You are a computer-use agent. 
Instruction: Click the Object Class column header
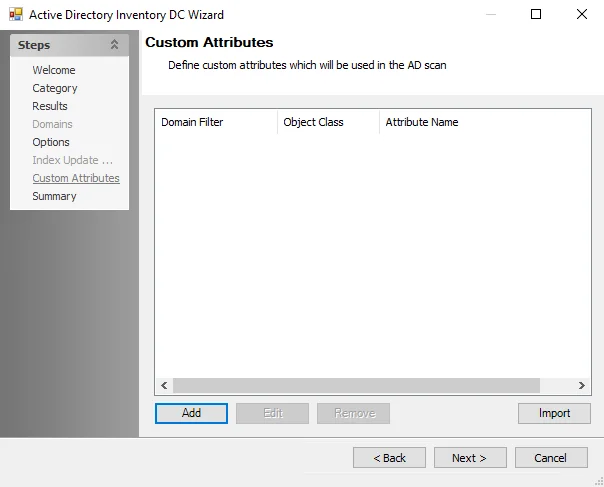tap(328, 122)
